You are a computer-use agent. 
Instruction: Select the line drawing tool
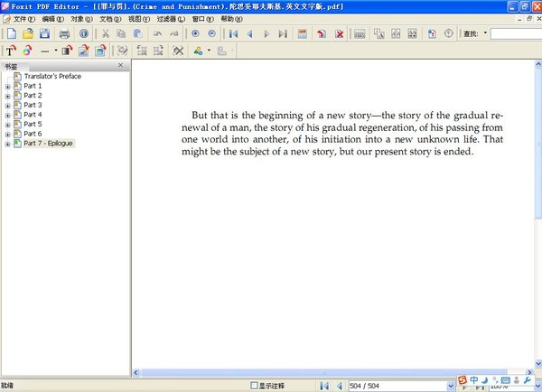45,51
